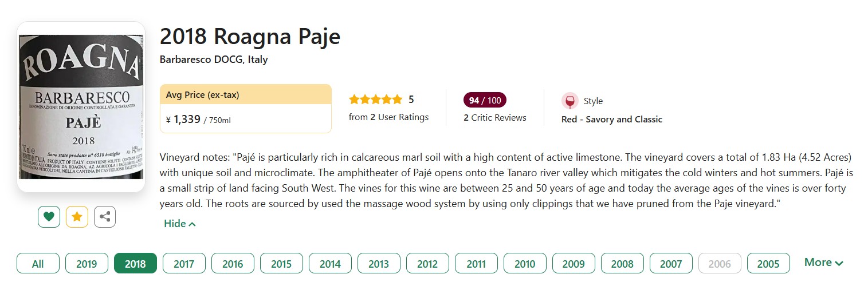Image resolution: width=868 pixels, height=290 pixels.
Task: Toggle the gold star rating icon
Action: 77,217
